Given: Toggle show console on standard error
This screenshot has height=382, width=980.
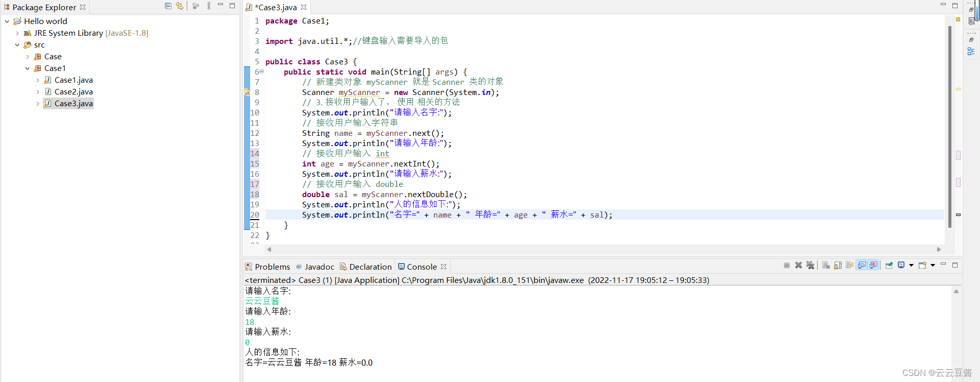Looking at the screenshot, I should tap(873, 266).
